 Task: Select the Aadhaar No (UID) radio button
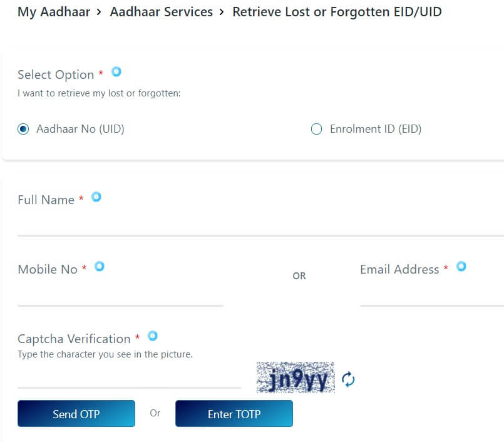click(x=24, y=130)
